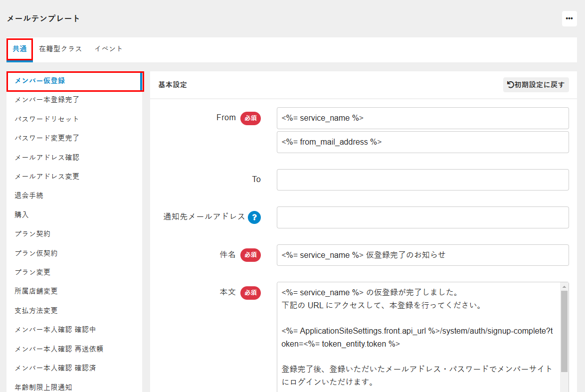This screenshot has height=392, width=585.
Task: Click the help icon beside 通知先メールアドレス
Action: tap(254, 217)
